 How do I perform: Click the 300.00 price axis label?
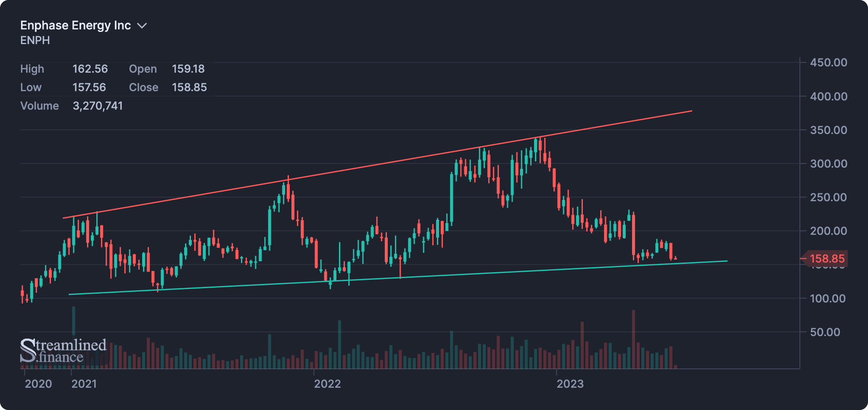(x=828, y=163)
